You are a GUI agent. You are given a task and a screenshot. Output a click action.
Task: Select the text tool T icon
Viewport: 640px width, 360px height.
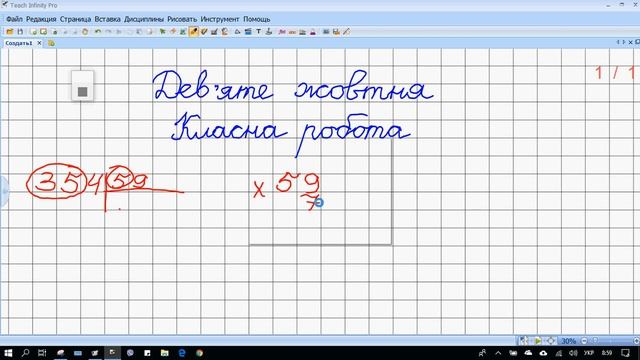pos(258,31)
